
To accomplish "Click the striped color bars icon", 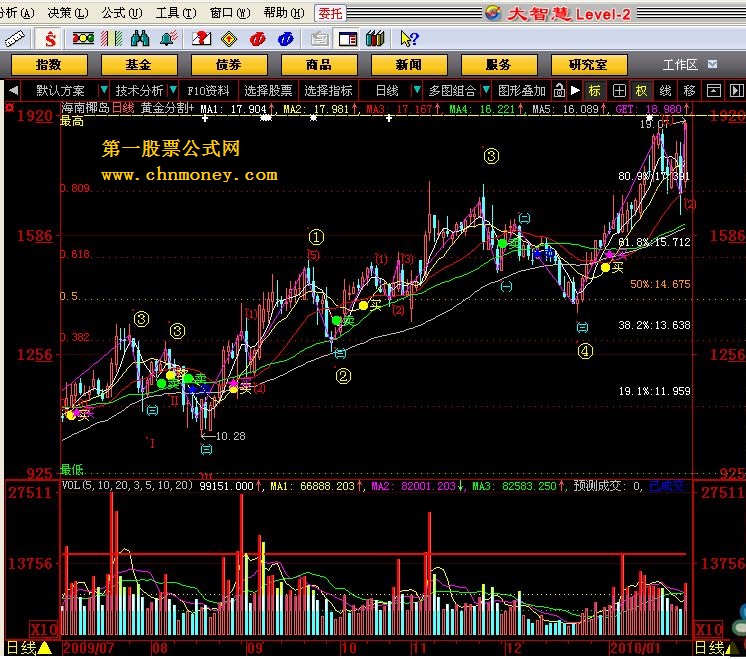I will click(x=112, y=39).
